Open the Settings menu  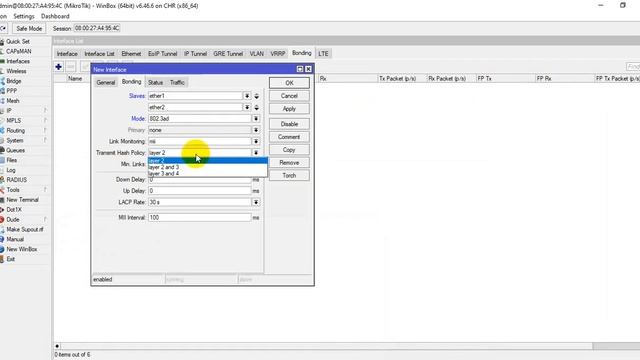coord(24,16)
